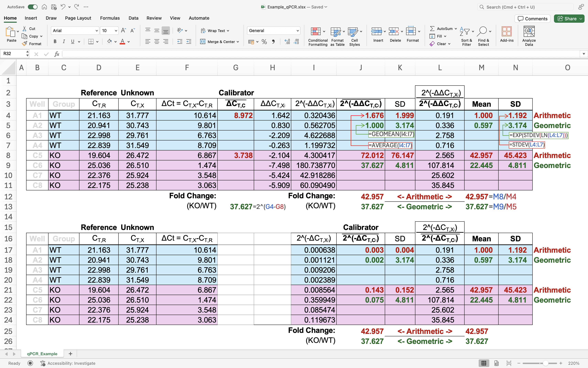This screenshot has width=588, height=368.
Task: Toggle the AutoSave switch
Action: (x=32, y=7)
